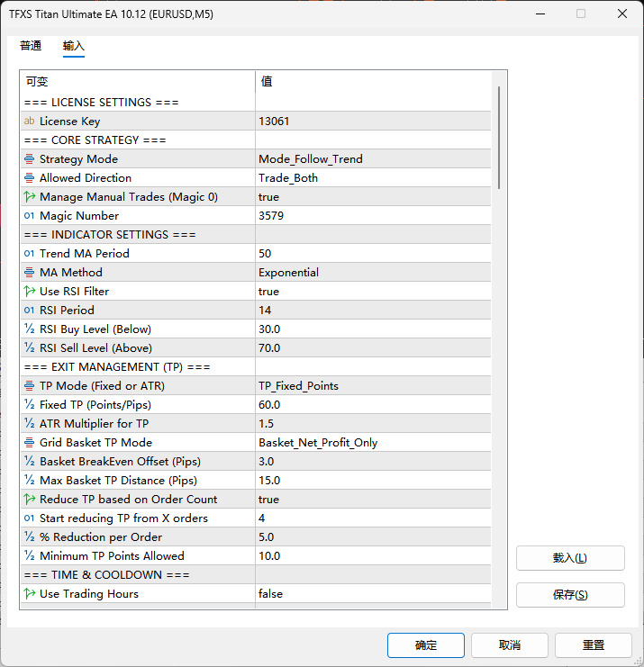Open the Mode_Follow_Trend strategy dropdown

[310, 159]
